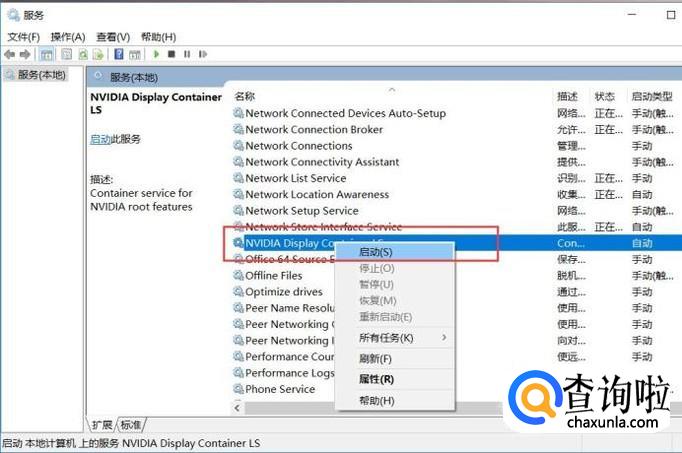Select the Optimize drives service
Screen dimensions: 682x453
pyautogui.click(x=284, y=292)
